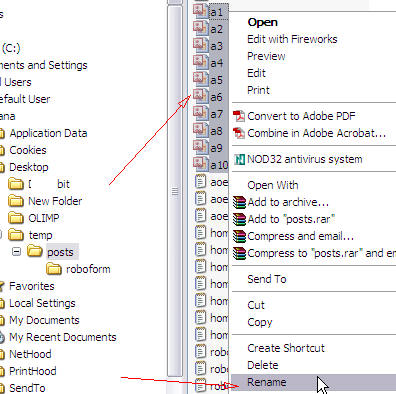
Task: Select the a2 image file icon
Action: click(x=201, y=29)
